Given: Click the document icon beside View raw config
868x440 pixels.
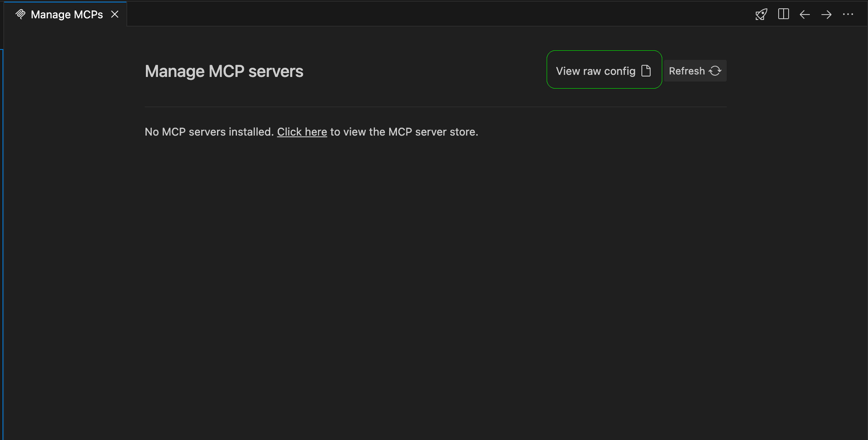Looking at the screenshot, I should (x=646, y=71).
